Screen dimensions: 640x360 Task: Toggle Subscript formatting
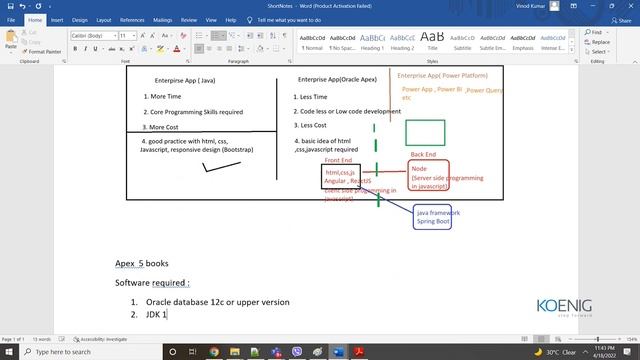[x=122, y=49]
